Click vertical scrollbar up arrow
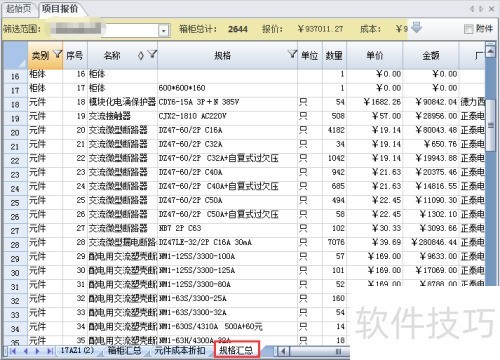The width and height of the screenshot is (500, 360). [x=490, y=51]
